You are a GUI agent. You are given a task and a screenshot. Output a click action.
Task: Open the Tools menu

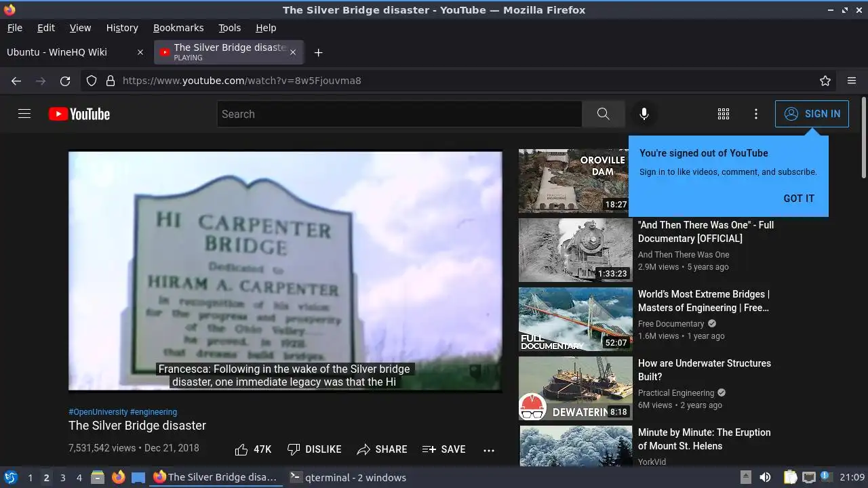click(x=230, y=28)
